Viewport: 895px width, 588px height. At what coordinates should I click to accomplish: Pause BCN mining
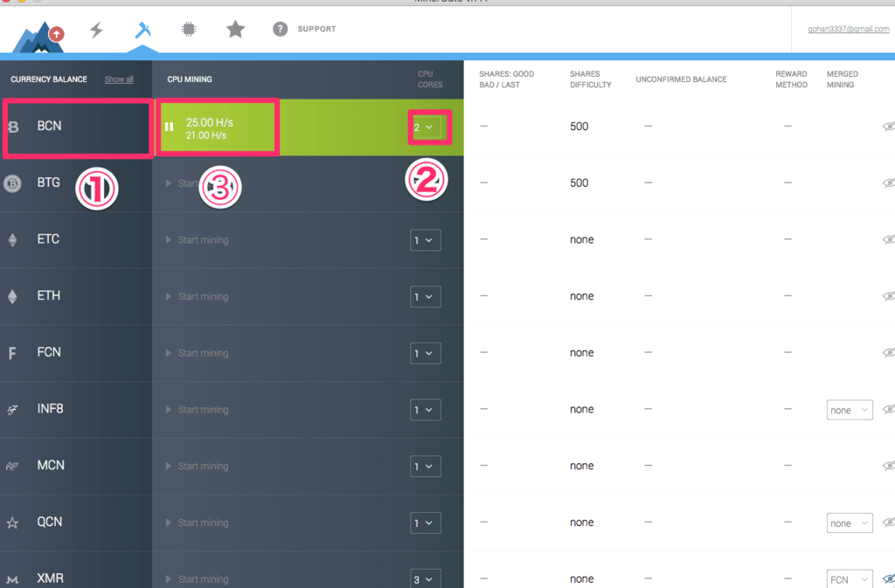[169, 127]
